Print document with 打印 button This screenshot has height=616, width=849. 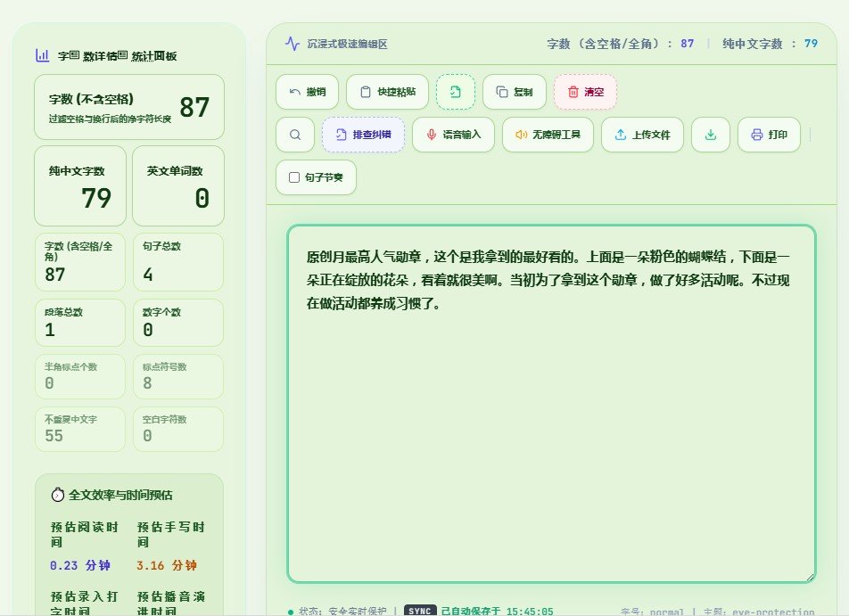pyautogui.click(x=769, y=135)
